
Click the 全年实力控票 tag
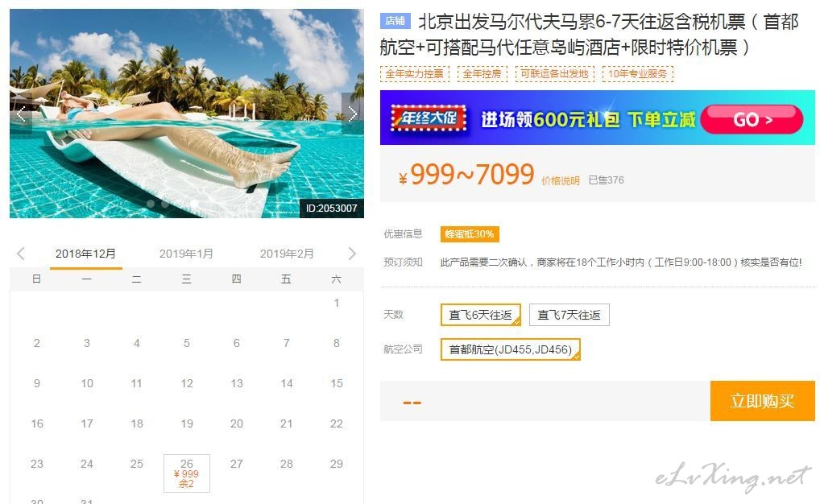point(414,74)
